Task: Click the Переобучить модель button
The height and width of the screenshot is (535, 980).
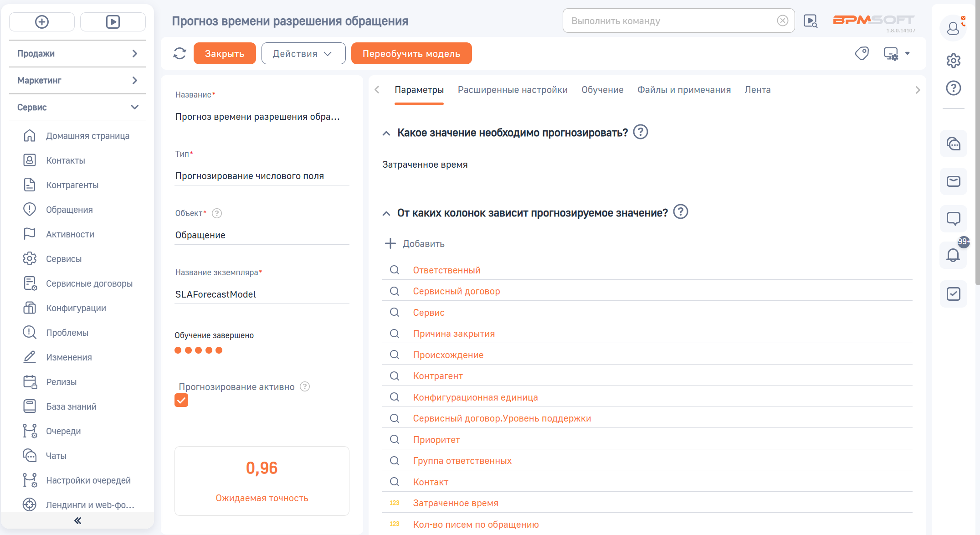Action: (x=411, y=53)
